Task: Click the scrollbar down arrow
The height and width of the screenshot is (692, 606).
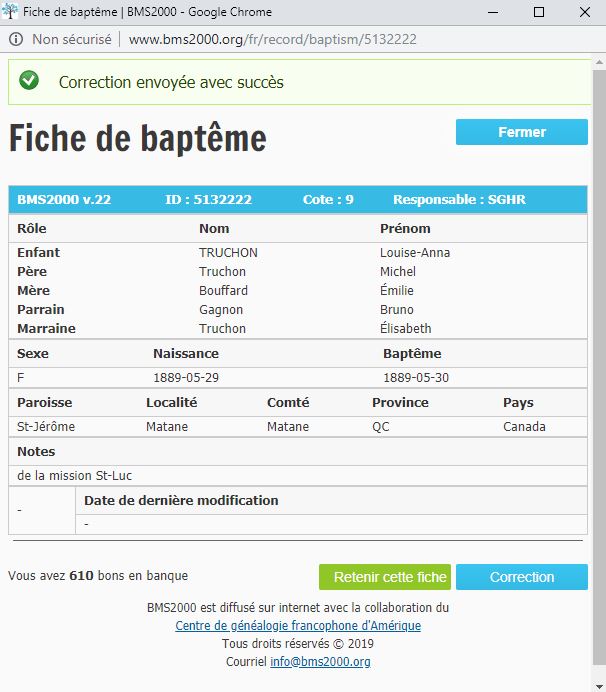Action: (x=599, y=686)
